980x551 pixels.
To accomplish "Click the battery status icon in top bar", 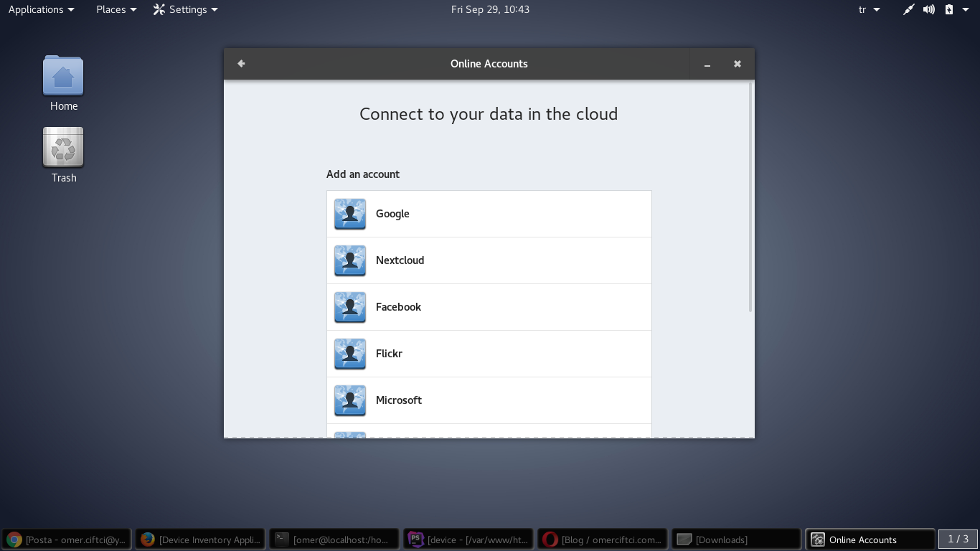I will pyautogui.click(x=949, y=9).
